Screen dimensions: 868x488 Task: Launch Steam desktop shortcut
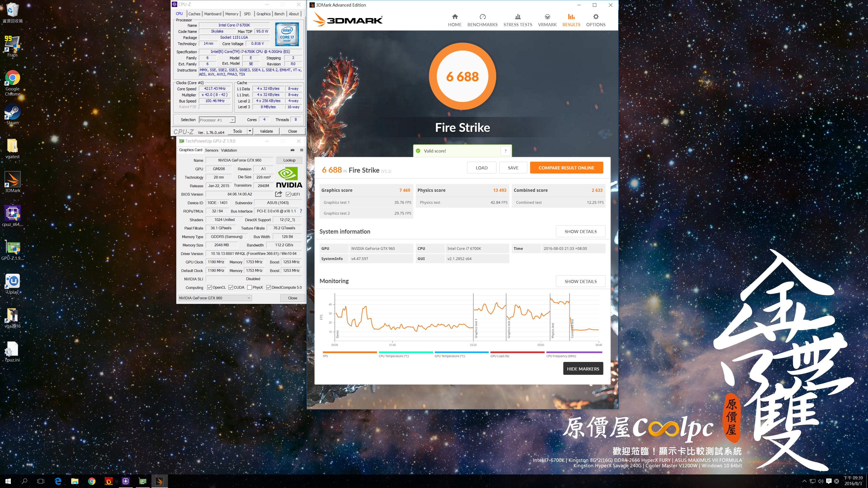pos(12,114)
